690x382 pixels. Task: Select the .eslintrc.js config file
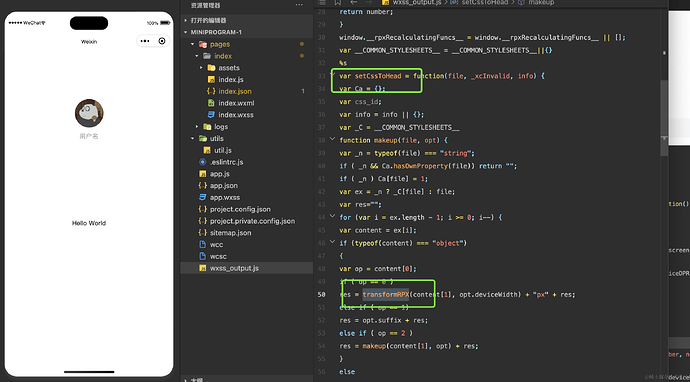point(226,162)
